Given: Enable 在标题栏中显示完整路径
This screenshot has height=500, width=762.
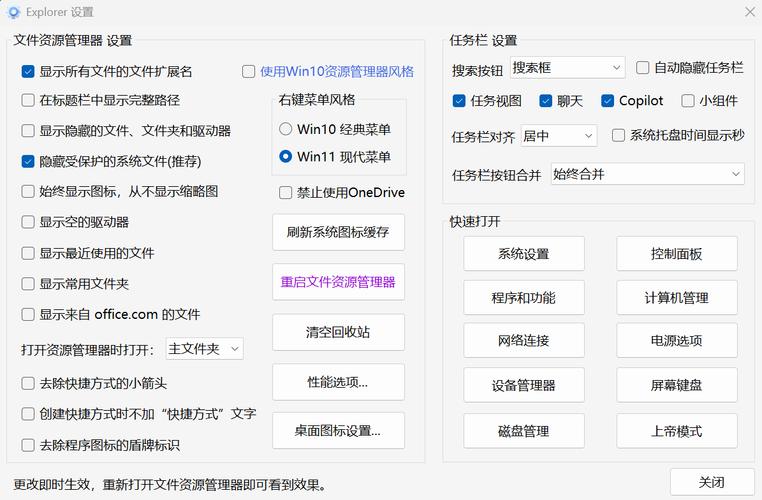Looking at the screenshot, I should 28,100.
